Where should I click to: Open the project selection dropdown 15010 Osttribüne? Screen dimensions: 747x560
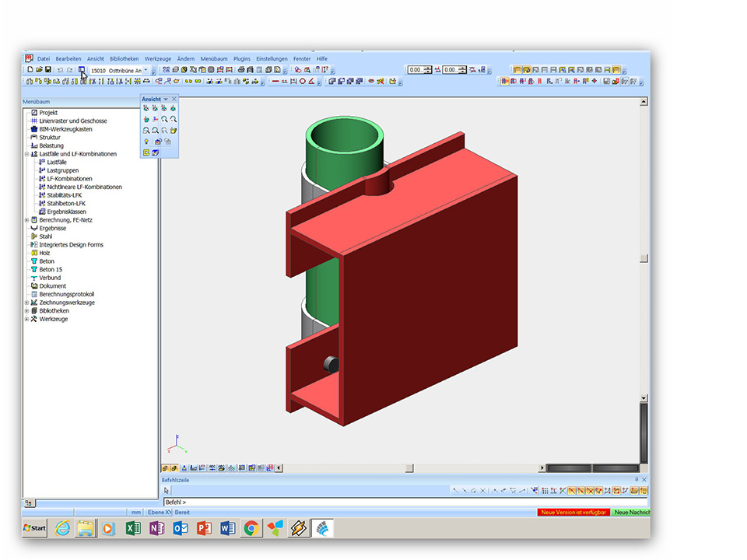146,70
